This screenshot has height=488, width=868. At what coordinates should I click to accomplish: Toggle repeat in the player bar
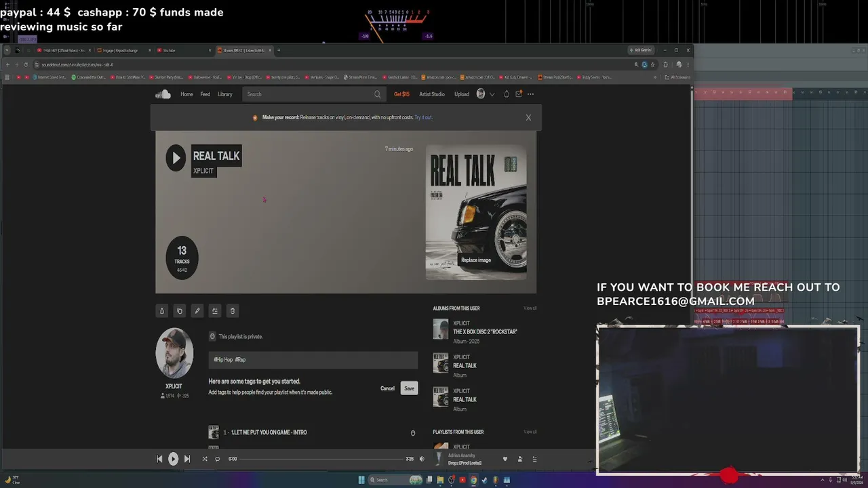pos(217,459)
